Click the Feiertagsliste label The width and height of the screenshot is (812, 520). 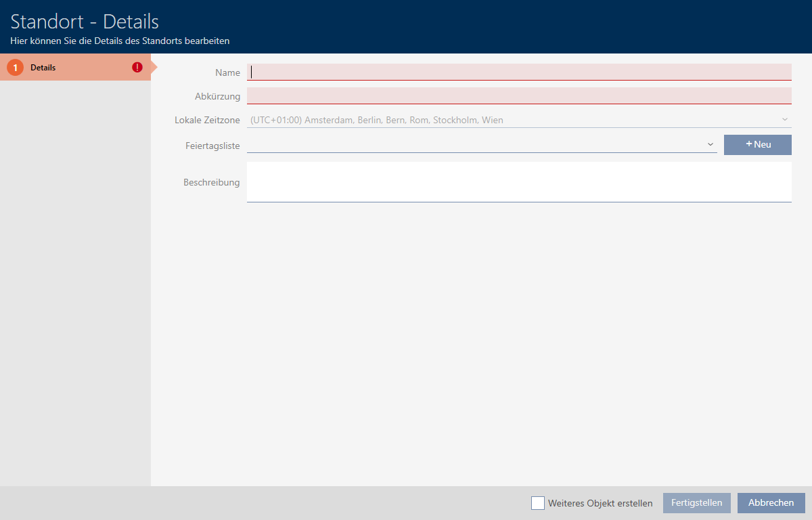pyautogui.click(x=212, y=146)
